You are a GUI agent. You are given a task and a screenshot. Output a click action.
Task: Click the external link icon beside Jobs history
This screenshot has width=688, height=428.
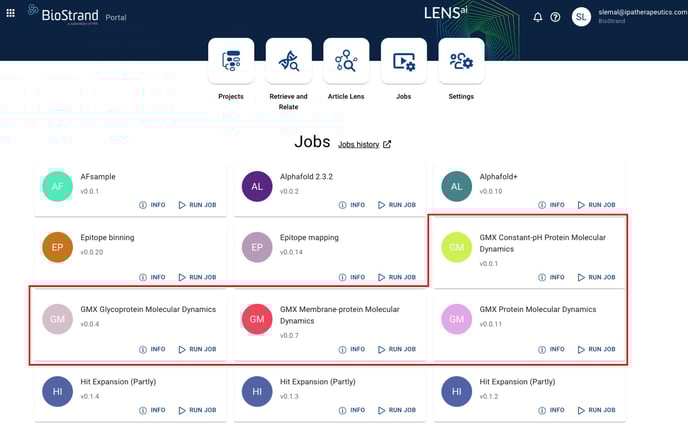387,144
